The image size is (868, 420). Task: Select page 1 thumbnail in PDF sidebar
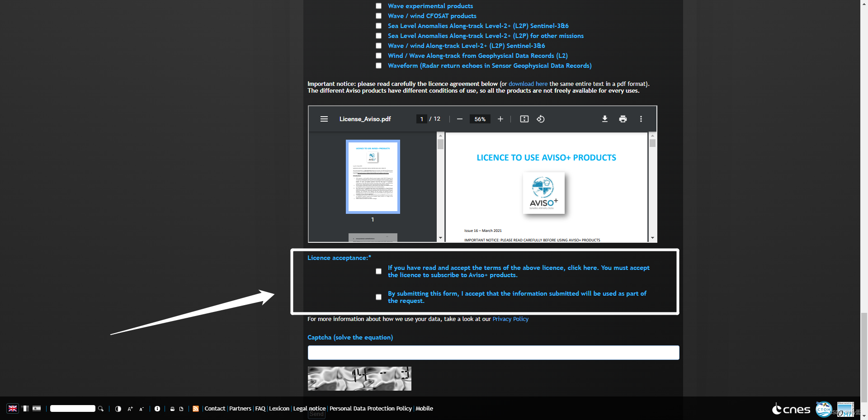click(x=373, y=176)
